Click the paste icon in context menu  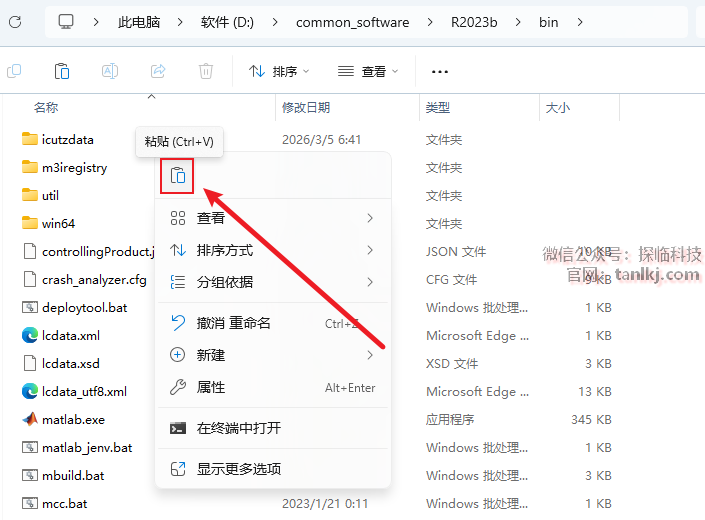point(177,176)
